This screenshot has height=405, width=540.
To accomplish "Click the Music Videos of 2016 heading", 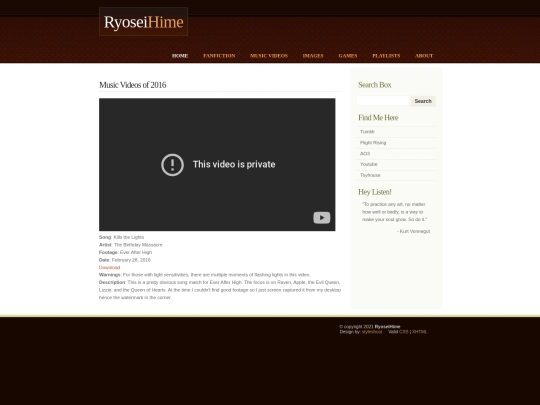I will coord(133,85).
